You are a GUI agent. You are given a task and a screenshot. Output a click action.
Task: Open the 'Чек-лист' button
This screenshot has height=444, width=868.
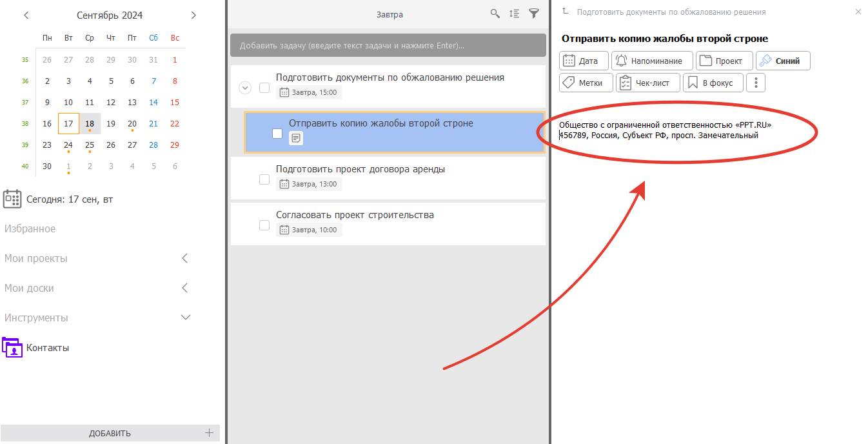tap(647, 83)
